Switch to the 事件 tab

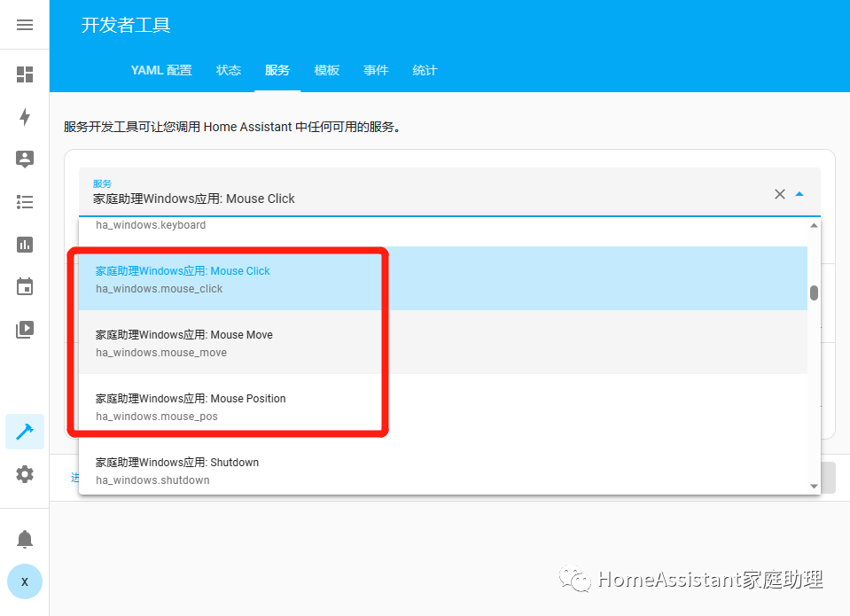376,71
